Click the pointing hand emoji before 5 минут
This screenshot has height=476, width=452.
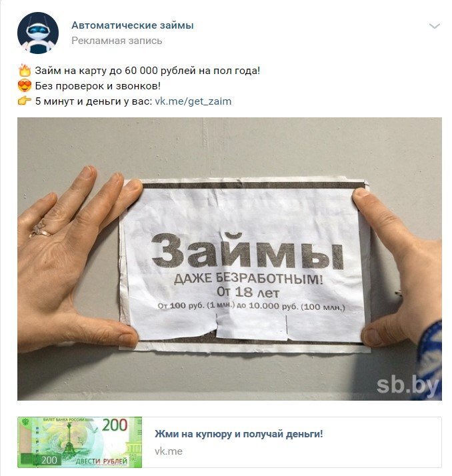coord(25,101)
